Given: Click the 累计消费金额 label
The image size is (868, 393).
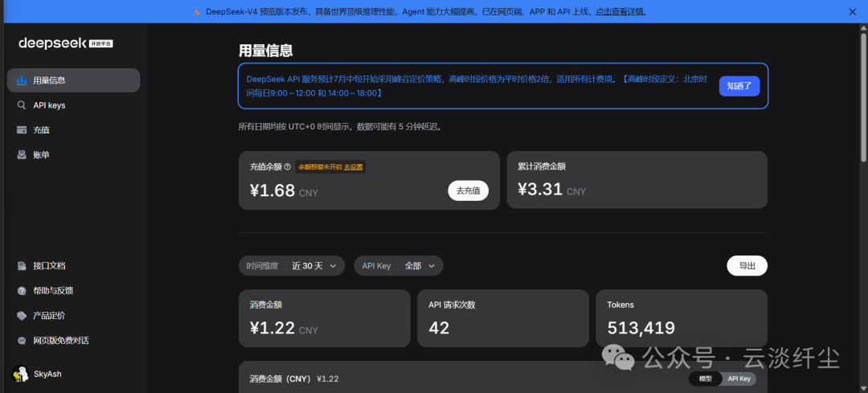Looking at the screenshot, I should pyautogui.click(x=542, y=166).
